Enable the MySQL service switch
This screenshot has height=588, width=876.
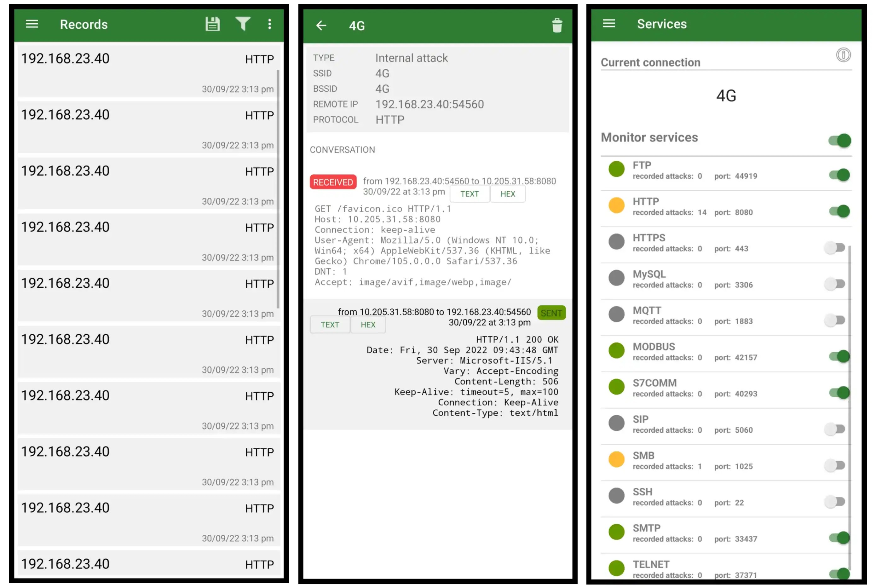pyautogui.click(x=835, y=284)
